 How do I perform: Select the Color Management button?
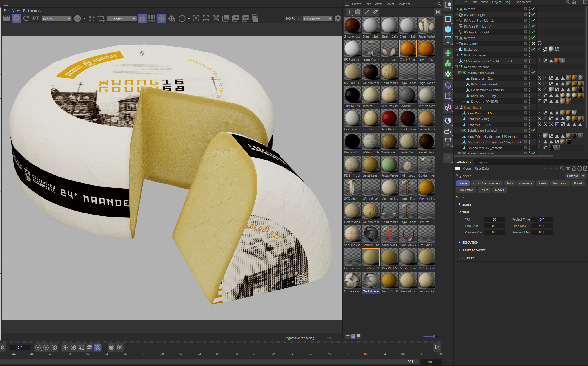pos(487,183)
